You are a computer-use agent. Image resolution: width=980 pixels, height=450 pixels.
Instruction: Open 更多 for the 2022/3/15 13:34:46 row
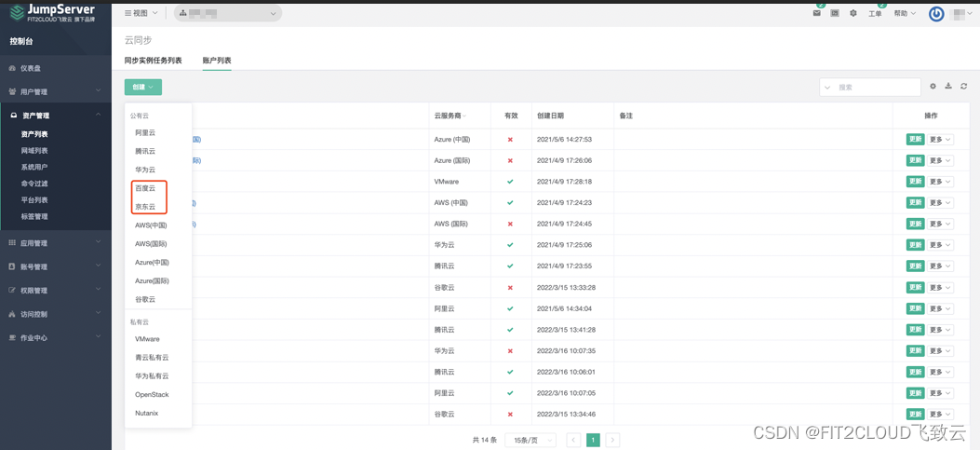click(940, 415)
